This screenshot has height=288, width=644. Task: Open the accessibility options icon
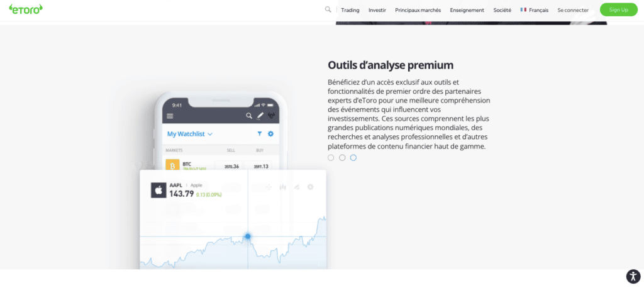click(x=632, y=276)
